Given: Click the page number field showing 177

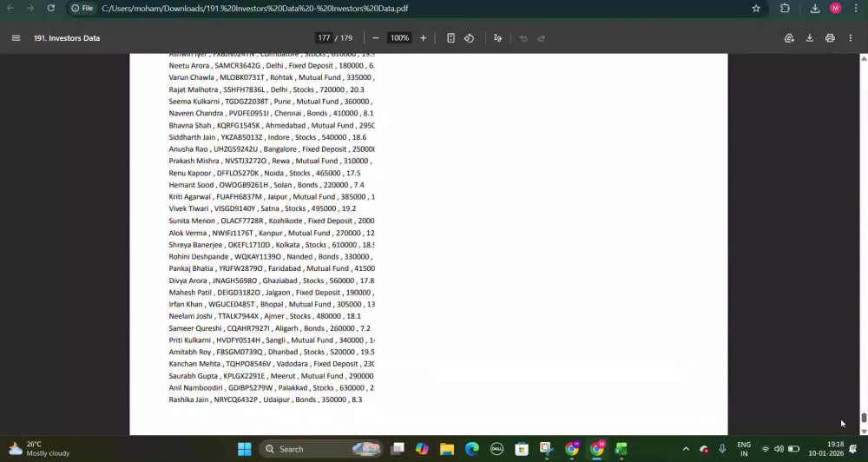Looking at the screenshot, I should 324,38.
